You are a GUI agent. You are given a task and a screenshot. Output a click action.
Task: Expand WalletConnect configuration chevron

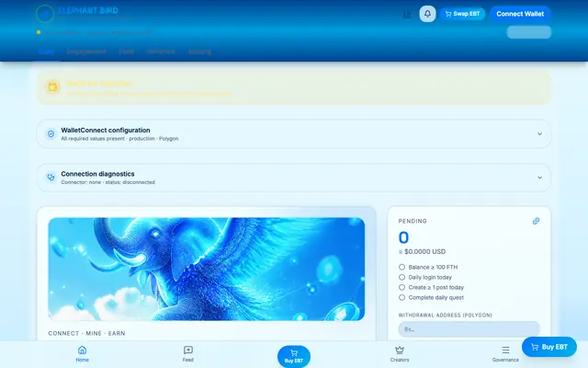click(x=539, y=133)
